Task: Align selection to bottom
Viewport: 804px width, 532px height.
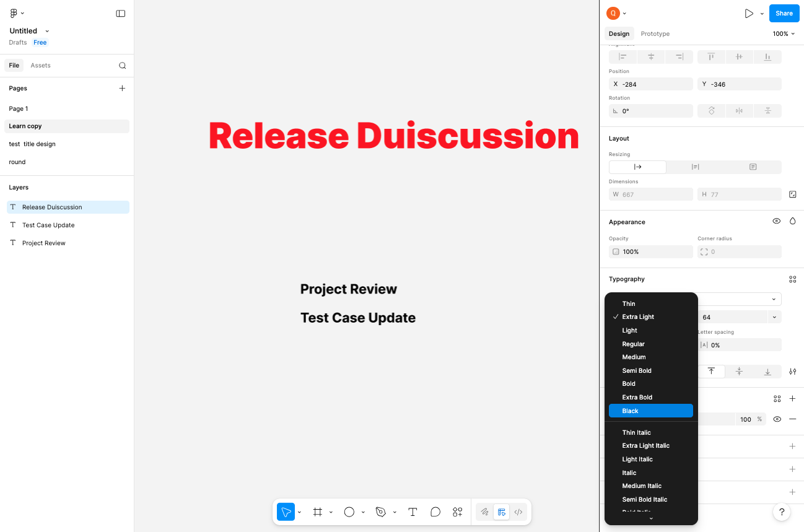Action: (x=767, y=57)
